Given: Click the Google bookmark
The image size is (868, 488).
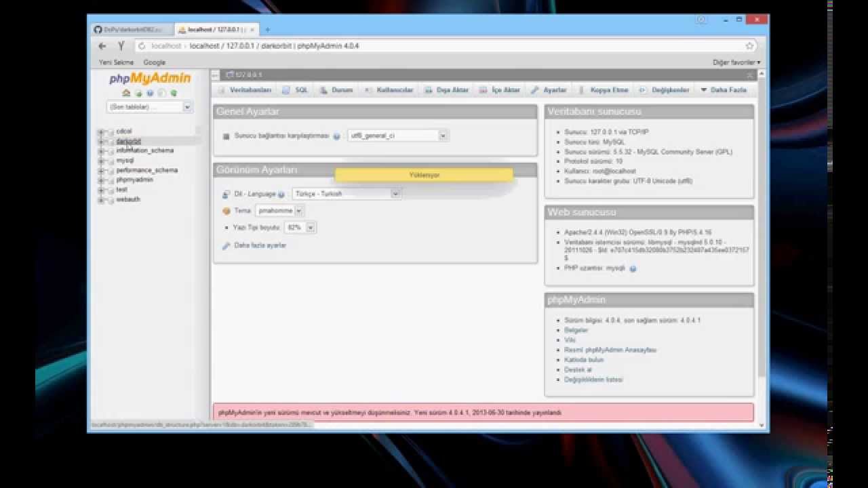Looking at the screenshot, I should pyautogui.click(x=154, y=62).
